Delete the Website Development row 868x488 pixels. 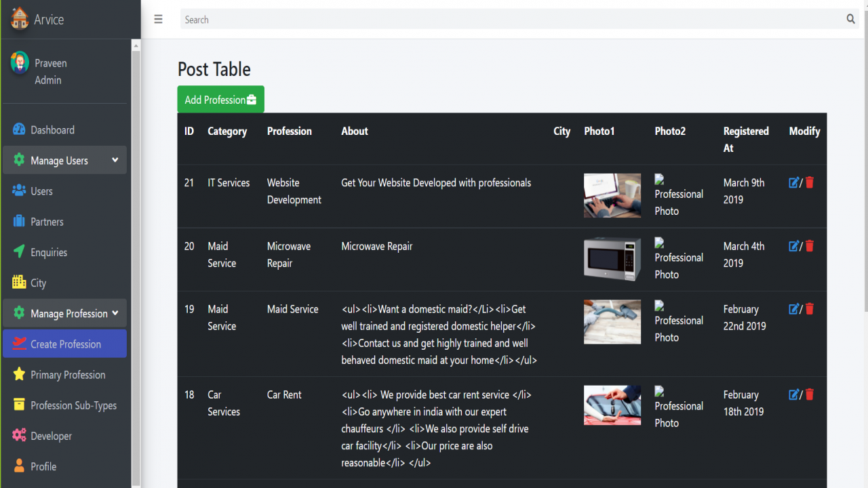[810, 182]
